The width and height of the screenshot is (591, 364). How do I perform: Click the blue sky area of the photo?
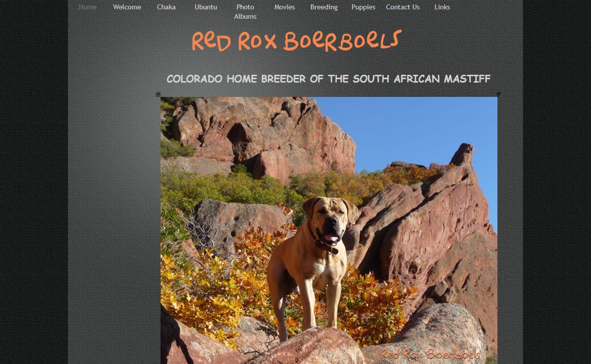point(419,128)
